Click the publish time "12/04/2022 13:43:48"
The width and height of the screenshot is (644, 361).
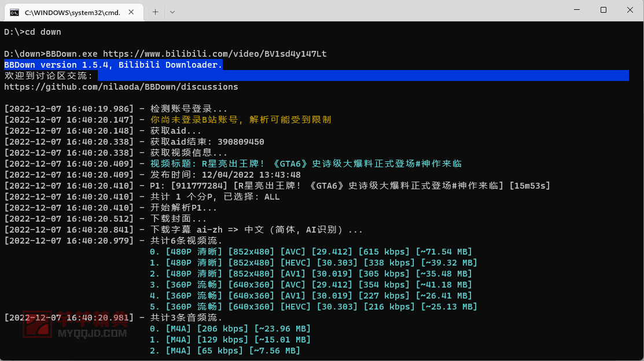tap(251, 175)
